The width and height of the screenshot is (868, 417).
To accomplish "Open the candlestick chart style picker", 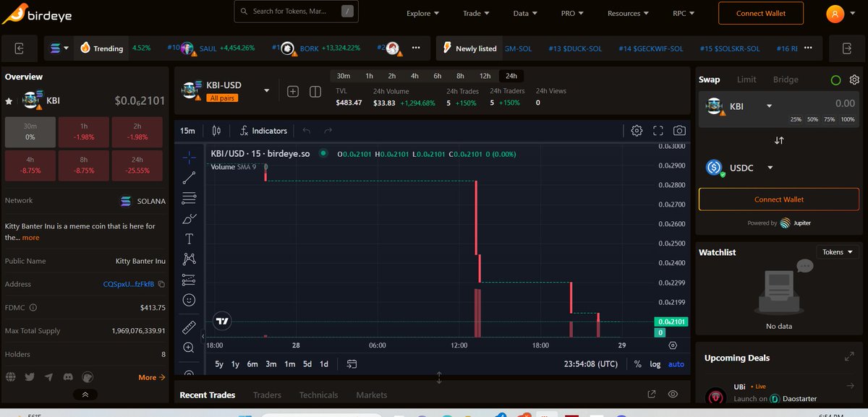I will click(216, 131).
